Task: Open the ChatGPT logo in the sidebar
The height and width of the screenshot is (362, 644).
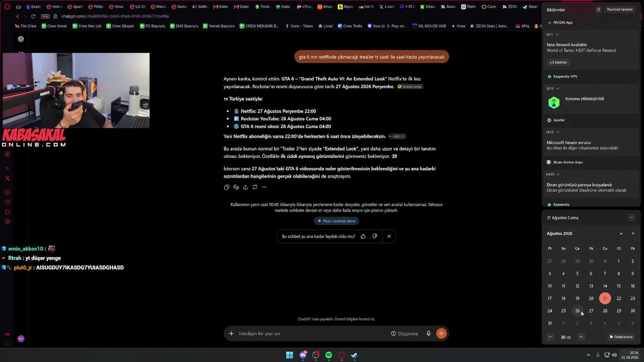Action: pyautogui.click(x=21, y=39)
